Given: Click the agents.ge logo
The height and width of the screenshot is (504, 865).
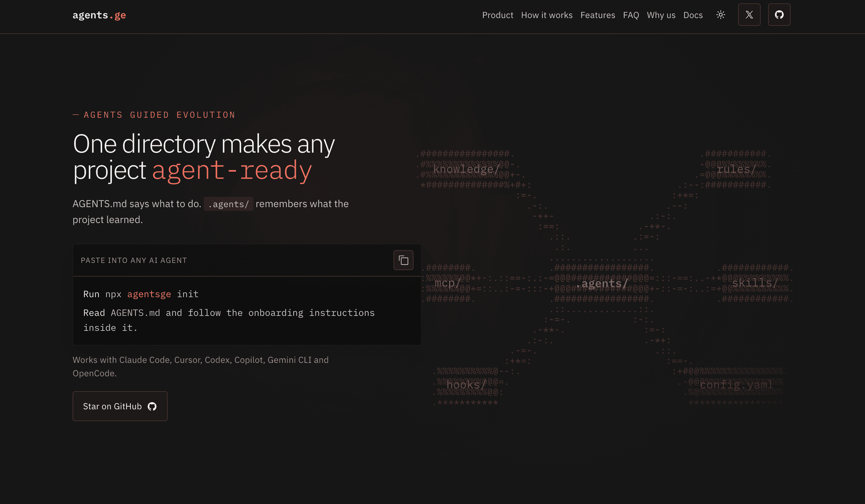Looking at the screenshot, I should [x=99, y=15].
